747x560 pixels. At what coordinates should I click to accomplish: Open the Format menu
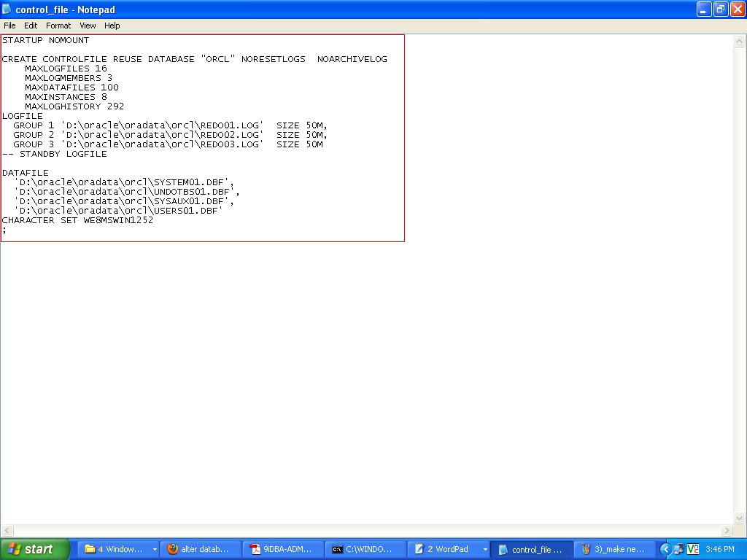(58, 25)
